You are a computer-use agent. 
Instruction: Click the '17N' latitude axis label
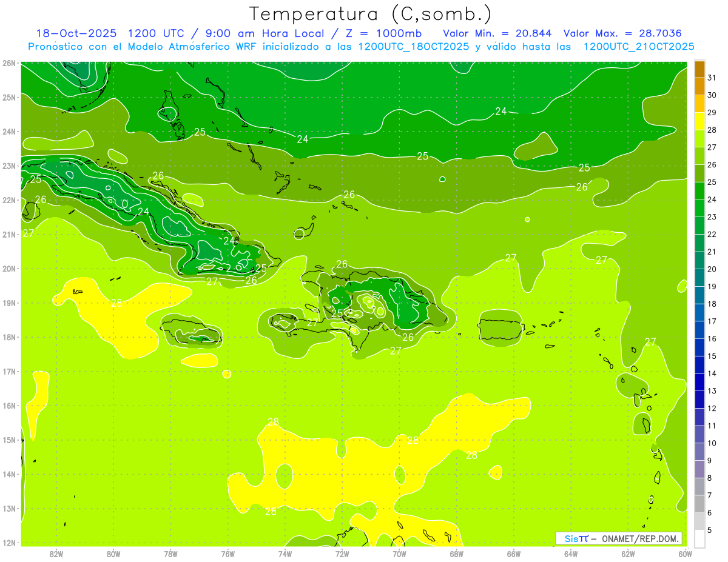(9, 371)
